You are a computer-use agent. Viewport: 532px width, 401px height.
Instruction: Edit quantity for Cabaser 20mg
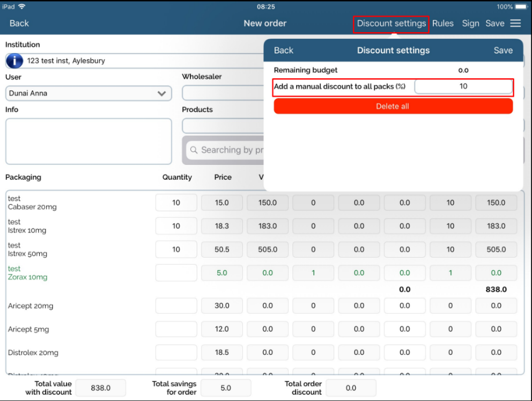click(176, 203)
